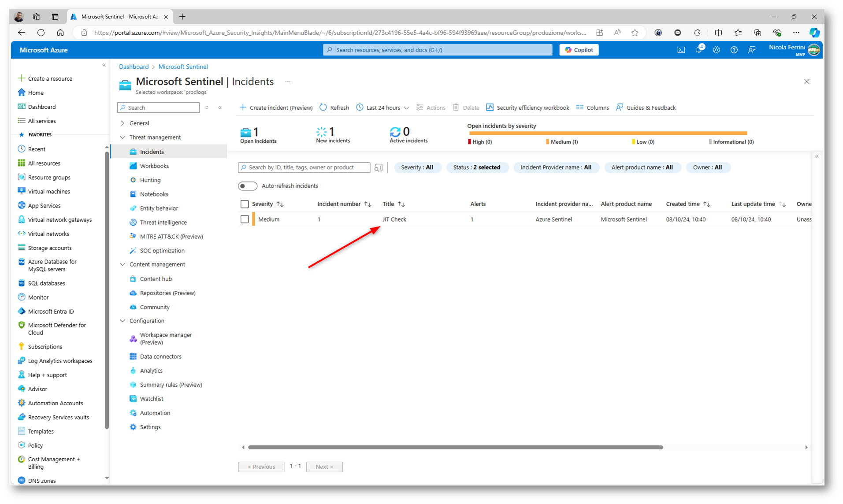
Task: Open Storage accounts favorite
Action: click(49, 248)
